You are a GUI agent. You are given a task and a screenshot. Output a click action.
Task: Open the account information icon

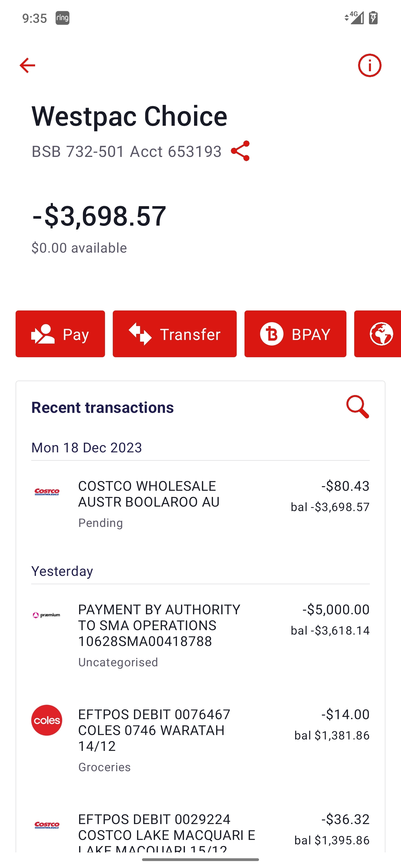pos(369,65)
